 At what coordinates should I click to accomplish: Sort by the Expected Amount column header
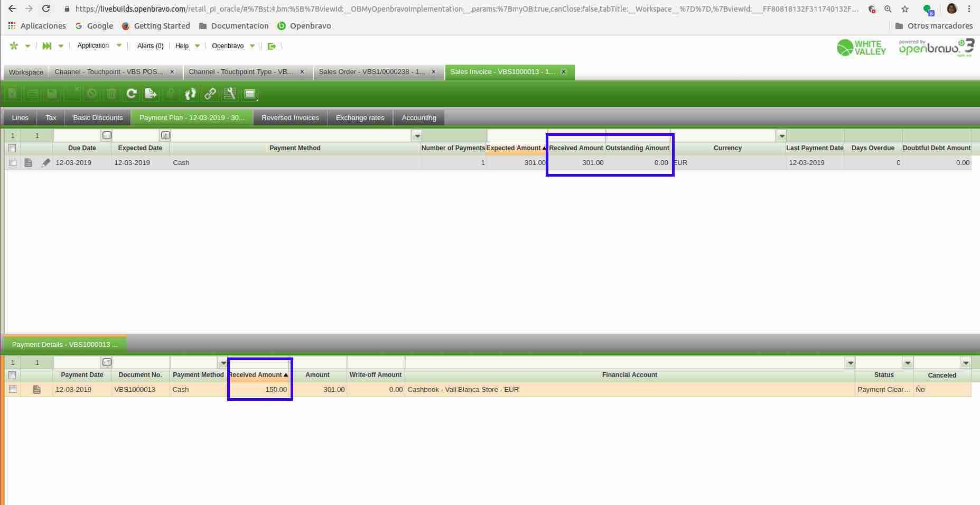pyautogui.click(x=516, y=148)
